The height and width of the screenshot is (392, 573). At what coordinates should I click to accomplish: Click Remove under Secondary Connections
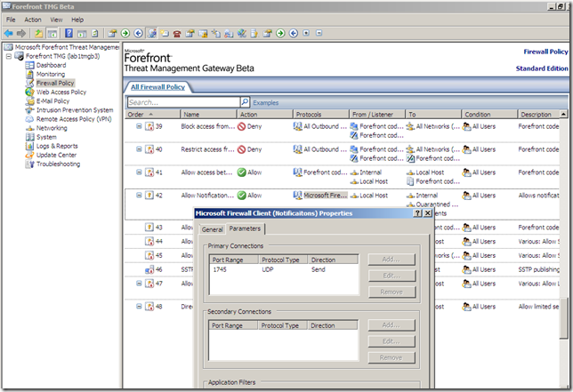tap(391, 357)
